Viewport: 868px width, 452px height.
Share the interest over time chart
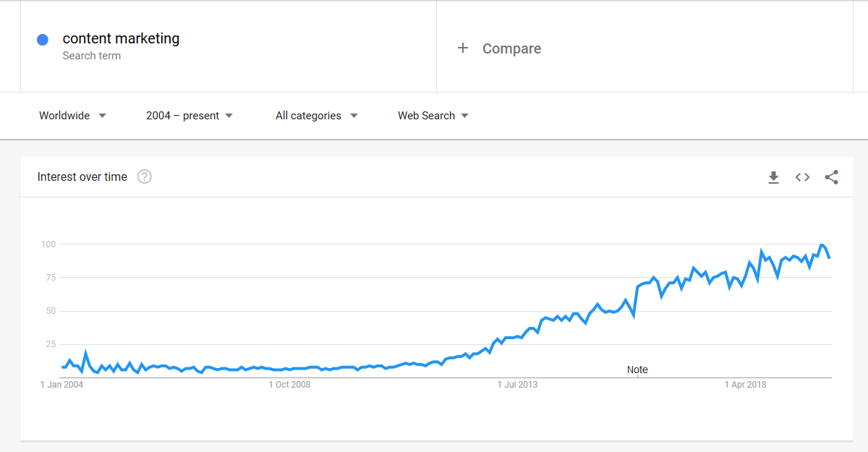click(831, 177)
